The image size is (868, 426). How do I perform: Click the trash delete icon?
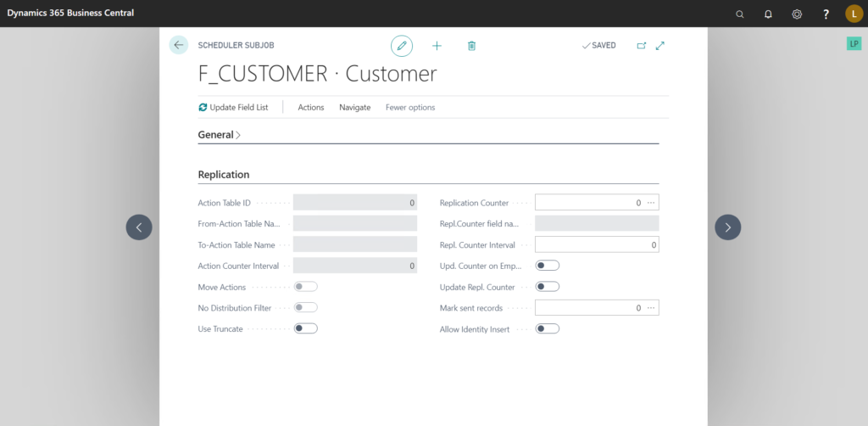[x=471, y=46]
